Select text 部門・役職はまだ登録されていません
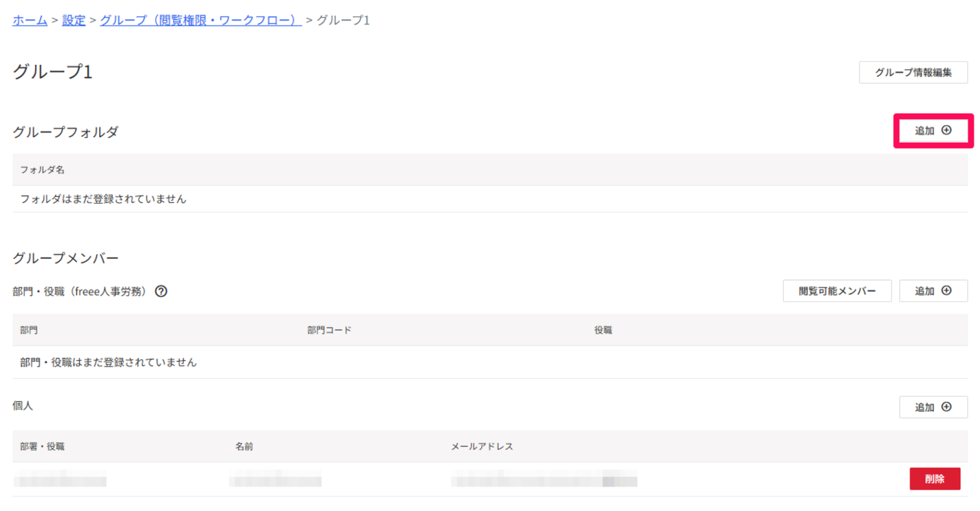This screenshot has width=980, height=511. coord(108,363)
